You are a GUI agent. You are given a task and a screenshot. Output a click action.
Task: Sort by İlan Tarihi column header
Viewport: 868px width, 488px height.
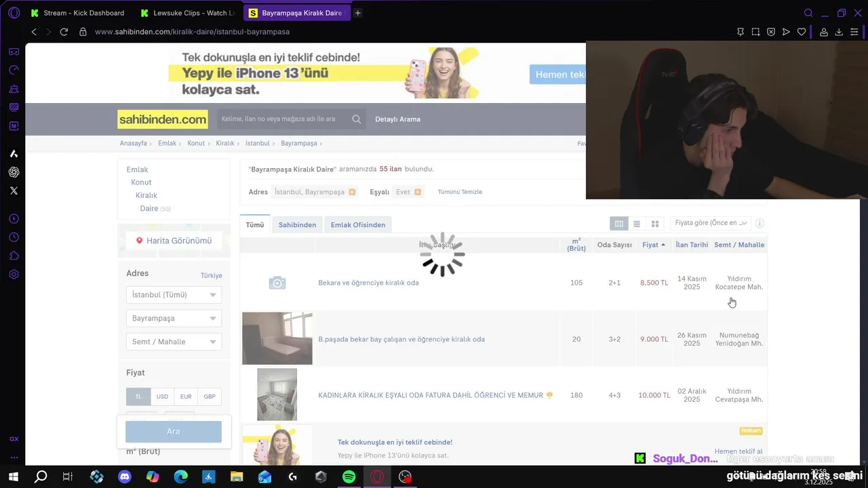692,245
